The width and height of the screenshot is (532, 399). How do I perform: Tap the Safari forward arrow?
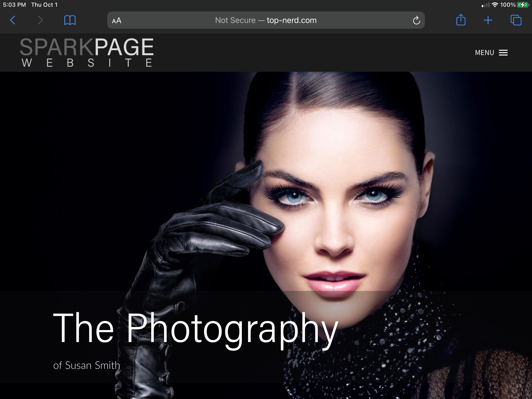coord(40,20)
